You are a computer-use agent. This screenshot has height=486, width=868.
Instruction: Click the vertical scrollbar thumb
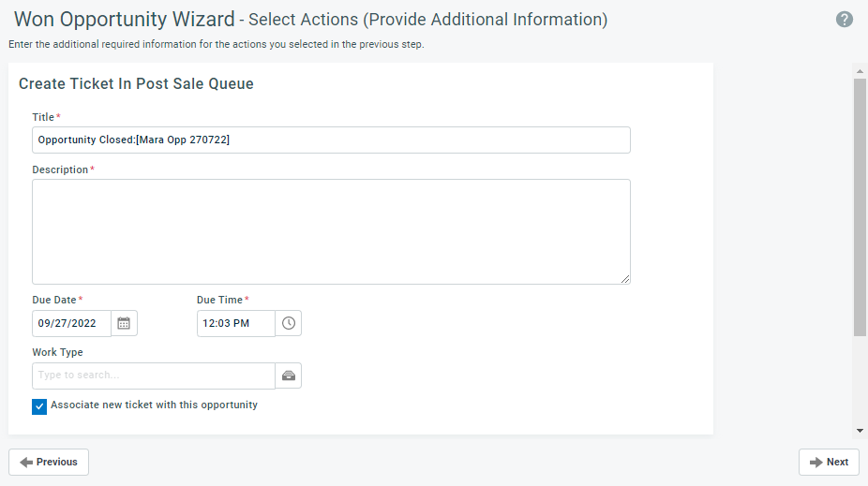tap(860, 207)
